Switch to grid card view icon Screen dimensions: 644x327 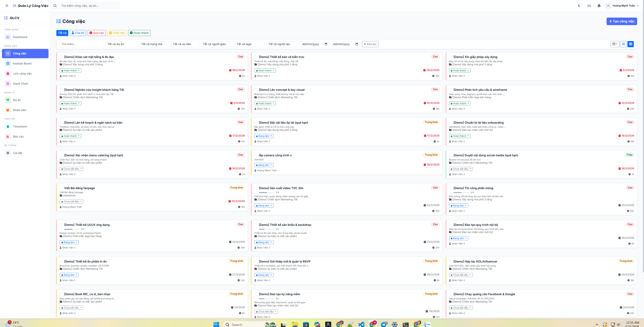click(631, 44)
